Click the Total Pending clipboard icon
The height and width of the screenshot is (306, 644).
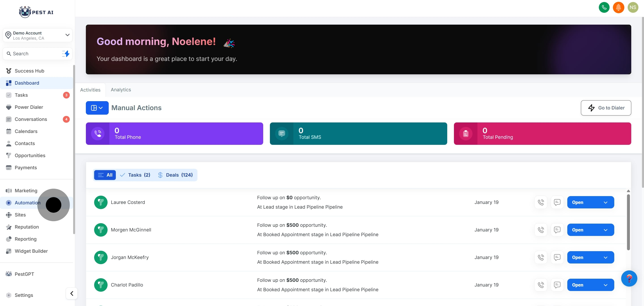[466, 134]
